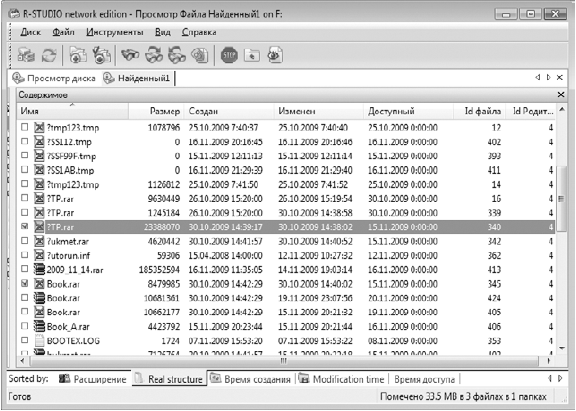The height and width of the screenshot is (411, 576).
Task: Open the Справка menu
Action: 199,32
